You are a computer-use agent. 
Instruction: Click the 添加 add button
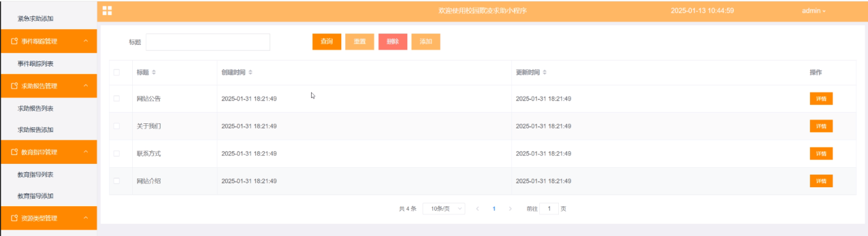(425, 42)
